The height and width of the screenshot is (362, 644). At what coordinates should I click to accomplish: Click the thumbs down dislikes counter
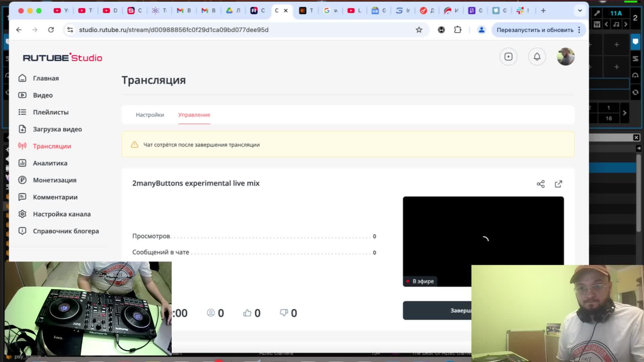click(288, 313)
